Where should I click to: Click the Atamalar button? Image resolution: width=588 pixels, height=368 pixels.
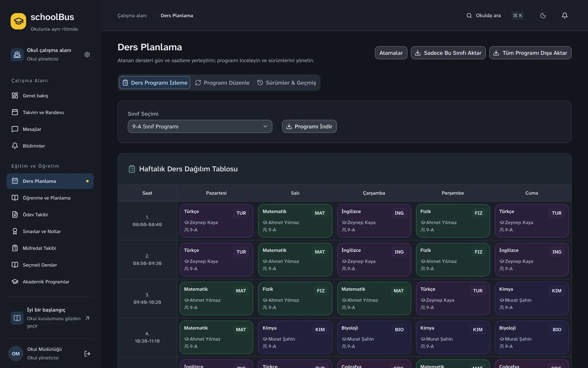(391, 53)
